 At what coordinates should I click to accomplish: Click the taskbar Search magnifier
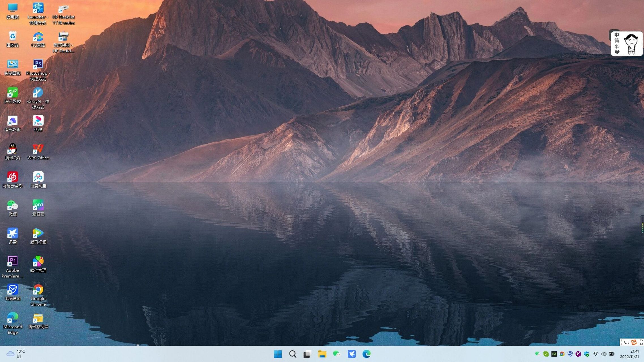[x=293, y=354]
